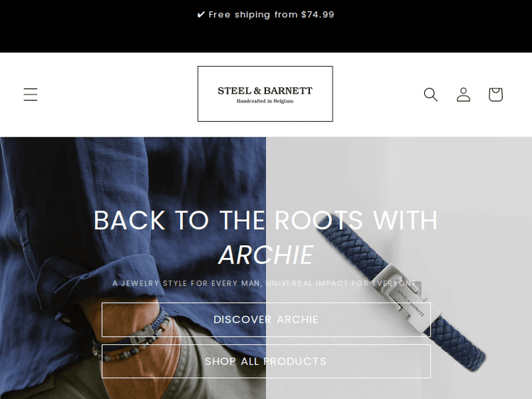Click the braided leather strap above the clasp

pyautogui.click(x=351, y=244)
